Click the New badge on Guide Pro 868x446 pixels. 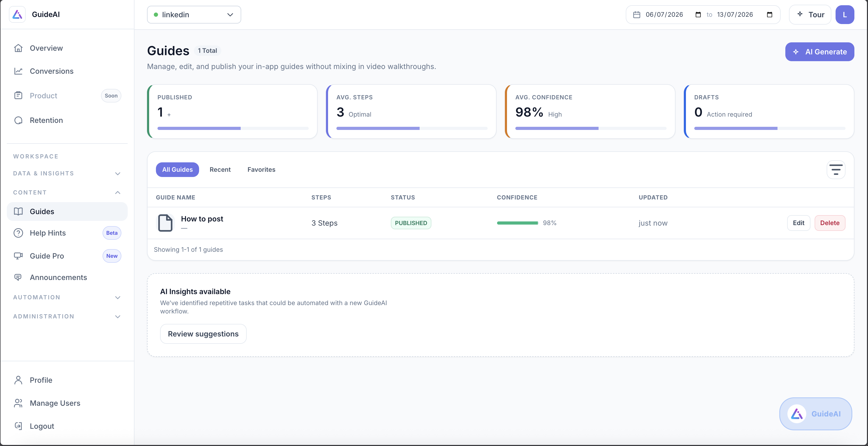(x=112, y=256)
